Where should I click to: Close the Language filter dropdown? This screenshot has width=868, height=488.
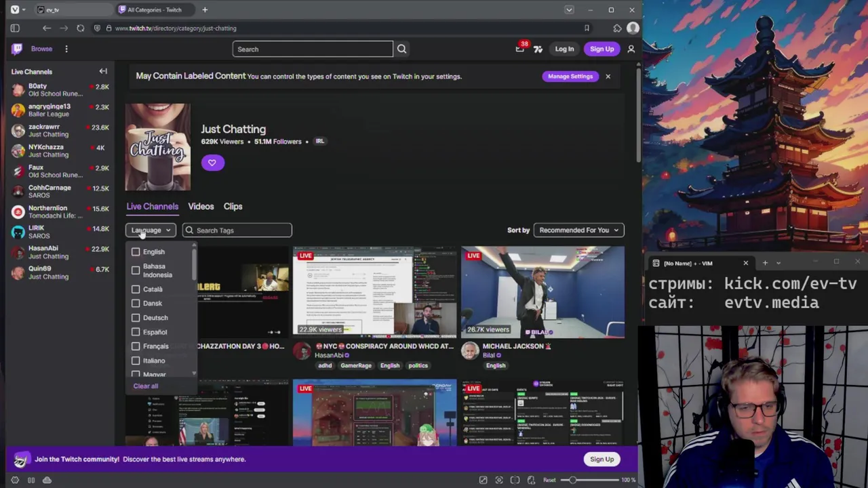click(x=151, y=230)
